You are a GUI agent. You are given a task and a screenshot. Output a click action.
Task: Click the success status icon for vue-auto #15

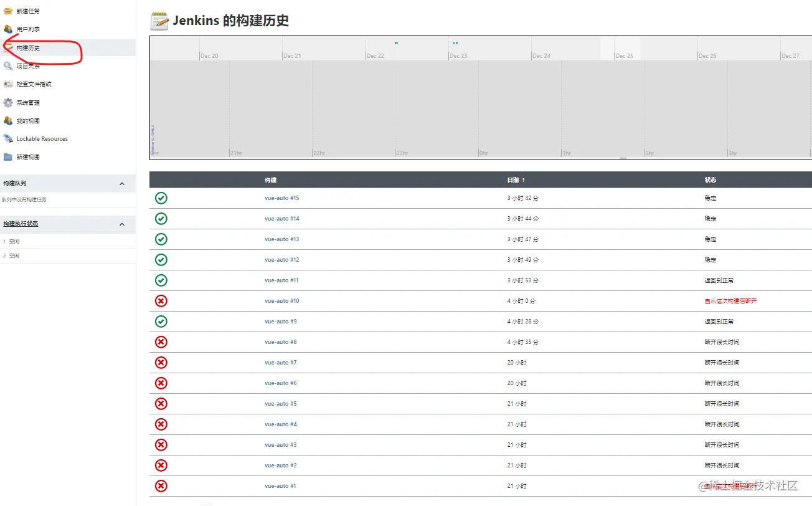161,198
